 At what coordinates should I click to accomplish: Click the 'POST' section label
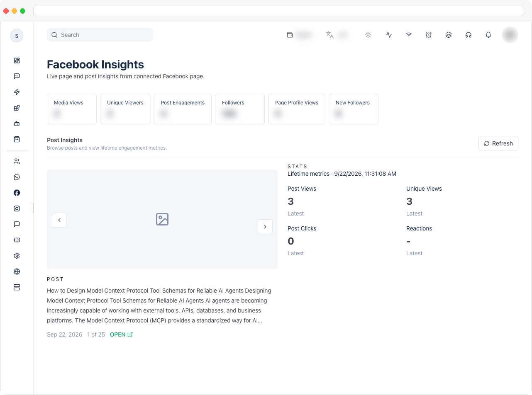pyautogui.click(x=55, y=279)
